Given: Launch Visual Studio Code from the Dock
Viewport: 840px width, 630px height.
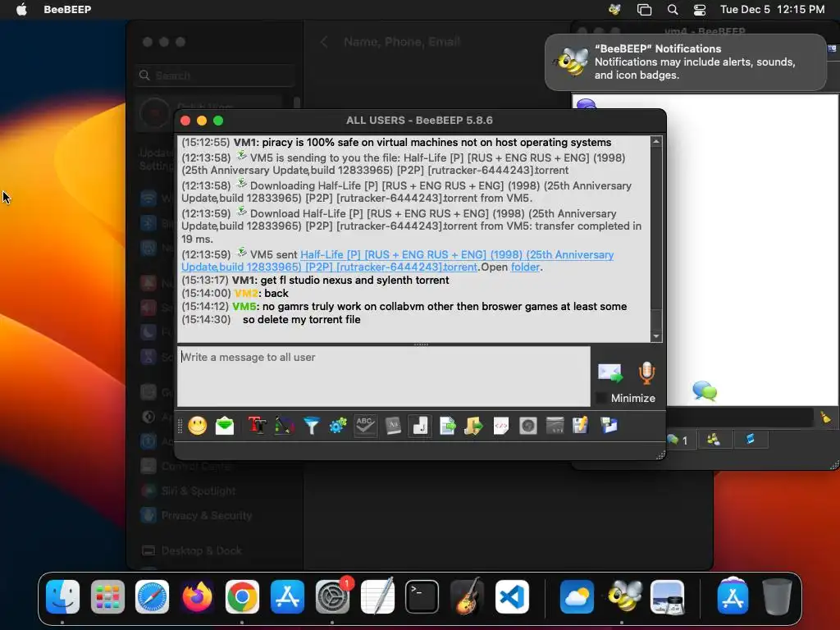Looking at the screenshot, I should pos(512,597).
